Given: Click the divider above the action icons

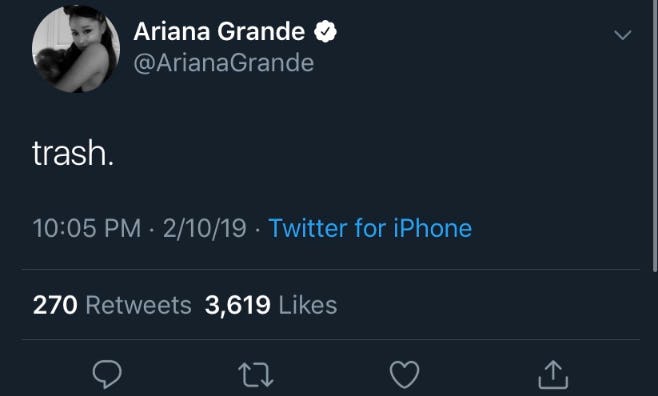Looking at the screenshot, I should click(331, 339).
